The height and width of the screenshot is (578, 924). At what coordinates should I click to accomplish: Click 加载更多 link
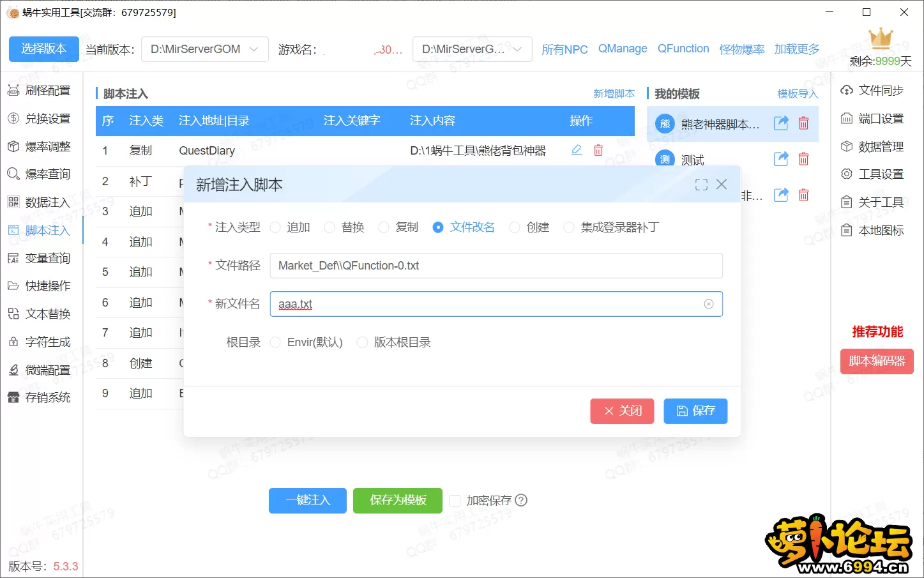[797, 49]
